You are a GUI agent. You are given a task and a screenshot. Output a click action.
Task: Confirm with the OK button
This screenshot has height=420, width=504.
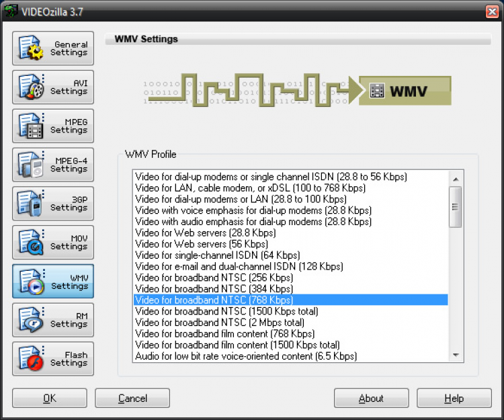tap(50, 398)
